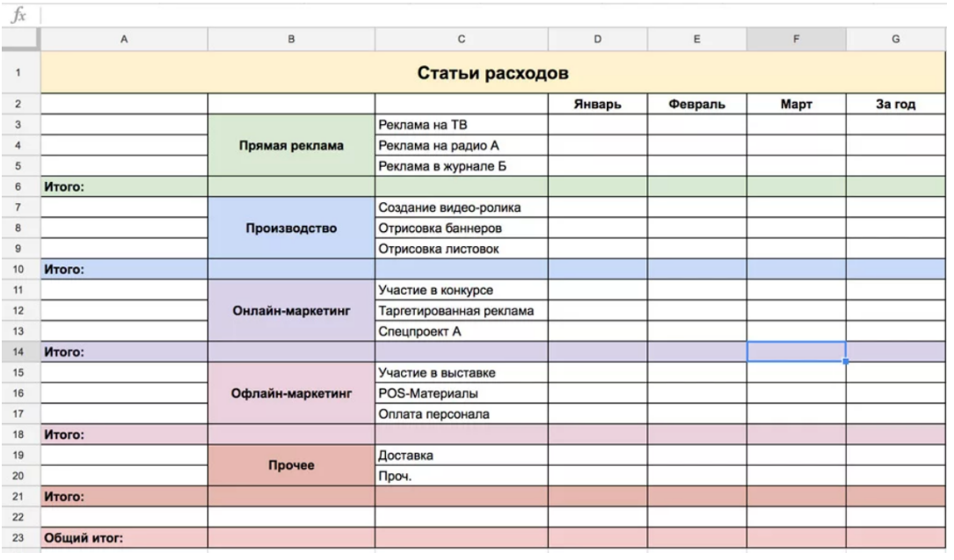Click 'Итого:' in pink row 18
The width and height of the screenshot is (954, 560).
click(x=124, y=435)
